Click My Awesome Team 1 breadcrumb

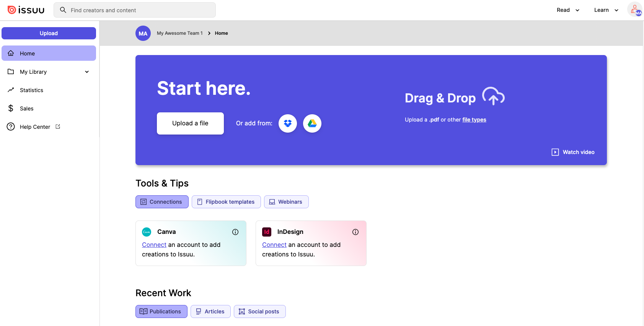click(x=180, y=33)
